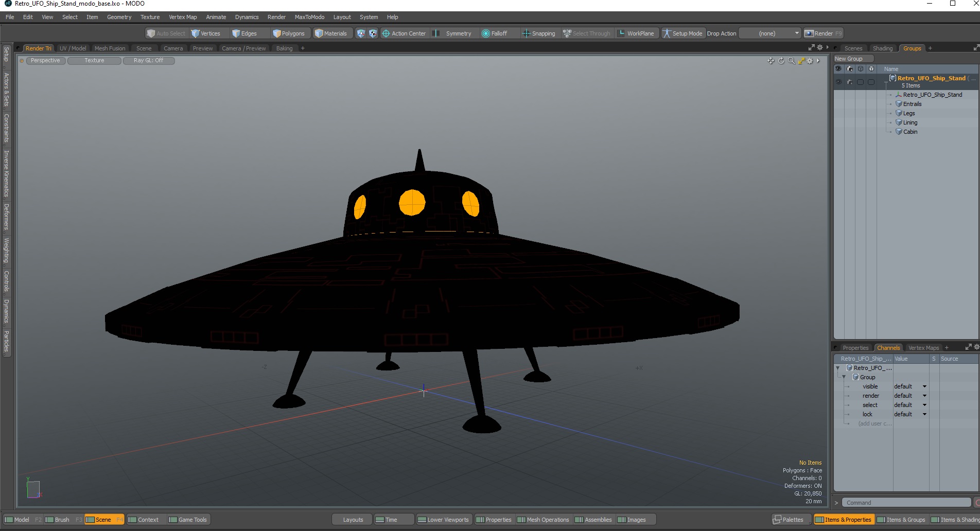Click the Retro_UFO_Ship_Stand locator icon
Screen dimensions: 980x531
(x=899, y=95)
